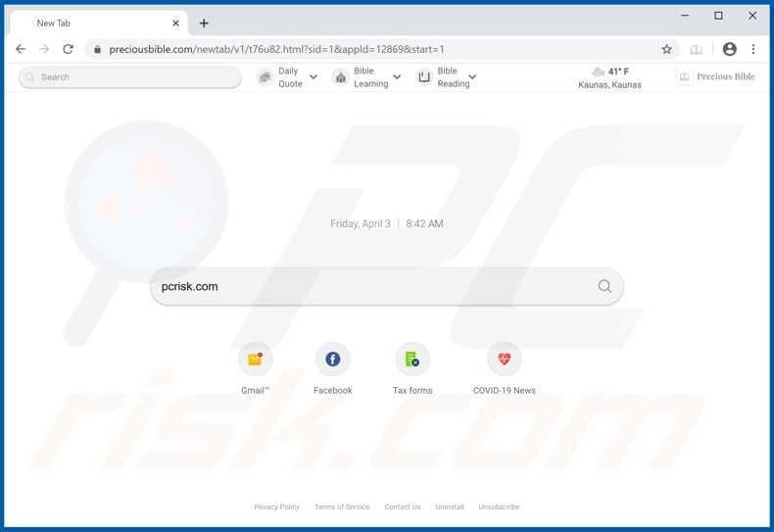The image size is (774, 532).
Task: Click the Precious Bible logo icon
Action: coord(684,76)
